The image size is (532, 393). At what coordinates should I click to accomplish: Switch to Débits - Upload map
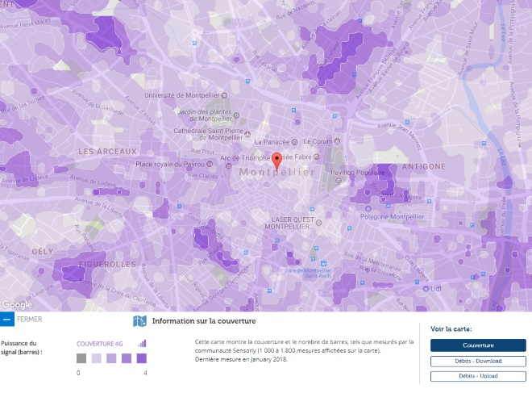[478, 376]
